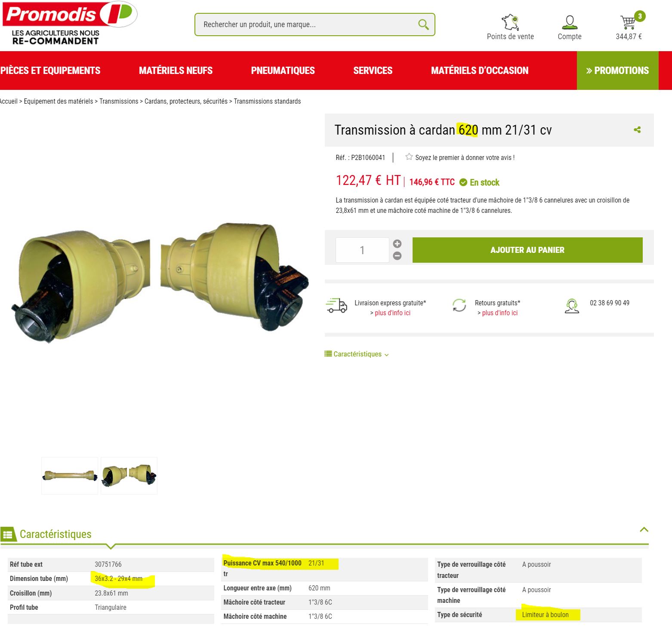672x639 pixels.
Task: Decrease quantity with minus icon
Action: (x=398, y=256)
